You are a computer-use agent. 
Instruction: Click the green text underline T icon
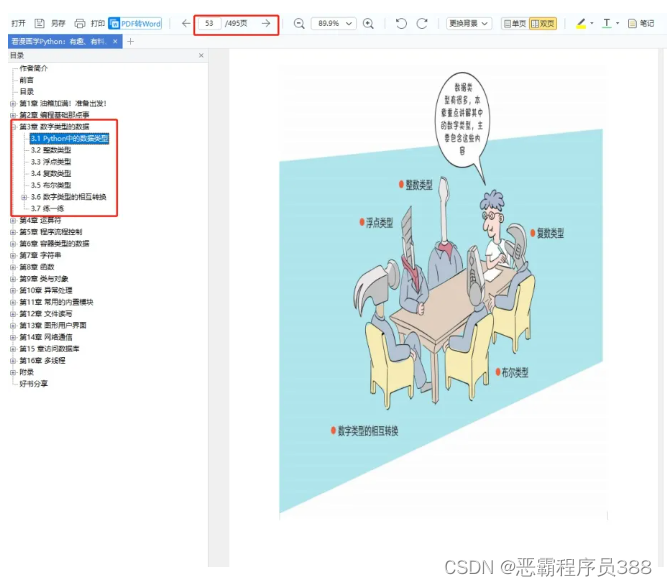tap(607, 23)
